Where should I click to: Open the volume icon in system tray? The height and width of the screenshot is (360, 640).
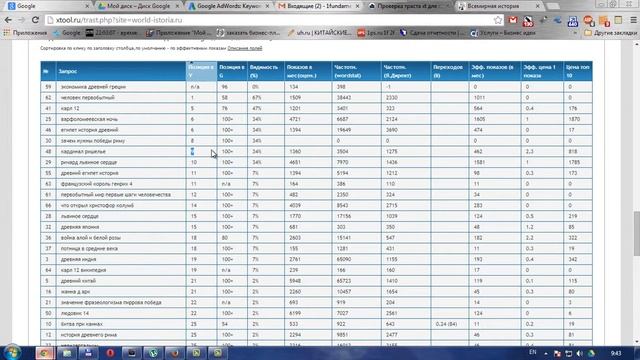(x=580, y=353)
